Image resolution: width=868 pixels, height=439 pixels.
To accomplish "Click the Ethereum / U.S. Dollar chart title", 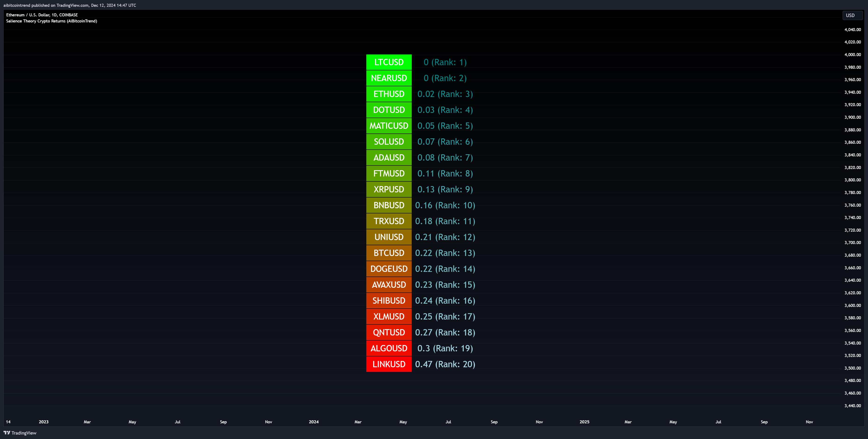I will [42, 15].
